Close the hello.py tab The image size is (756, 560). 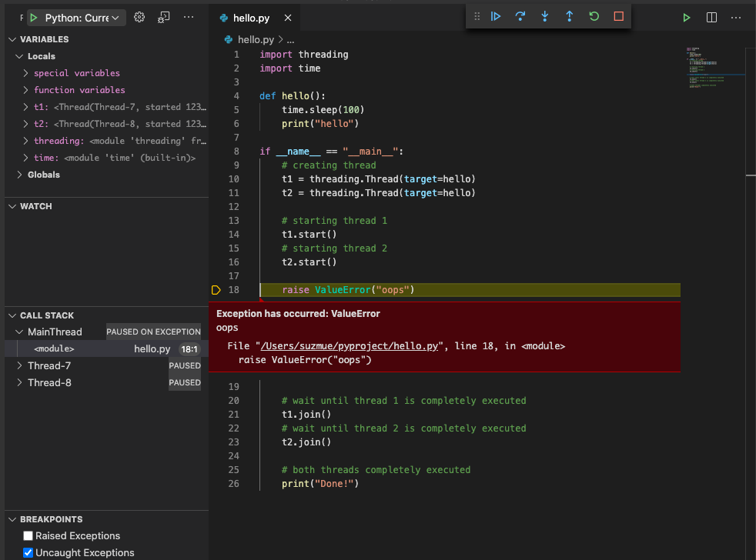pyautogui.click(x=288, y=18)
